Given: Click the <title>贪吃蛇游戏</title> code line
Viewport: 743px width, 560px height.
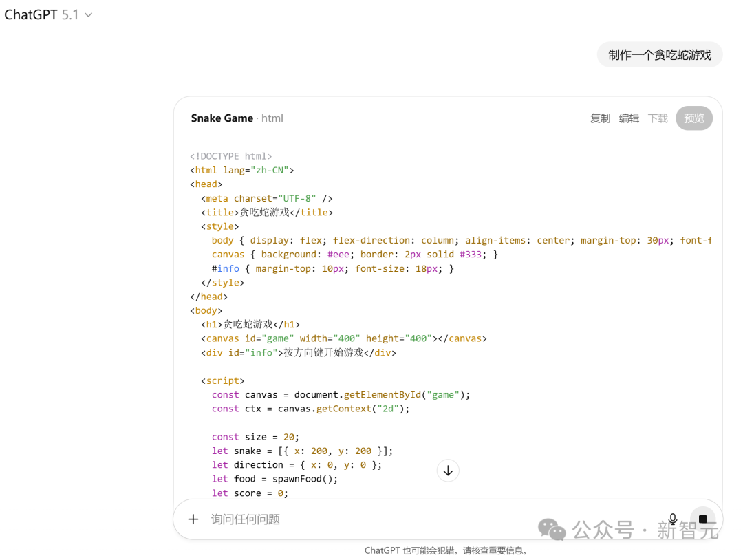Looking at the screenshot, I should click(x=267, y=213).
